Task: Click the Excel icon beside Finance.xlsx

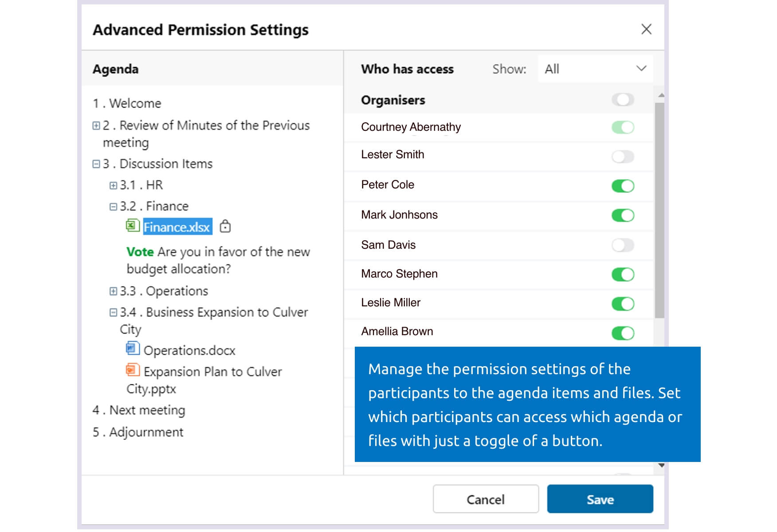Action: (x=132, y=226)
